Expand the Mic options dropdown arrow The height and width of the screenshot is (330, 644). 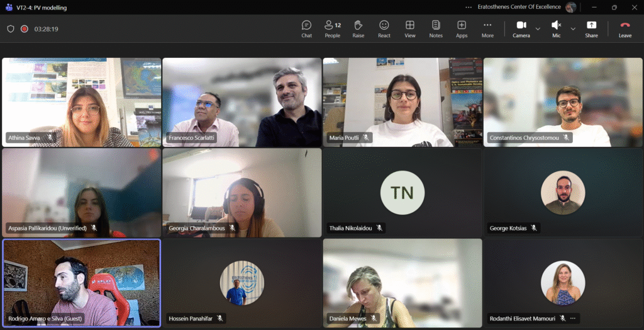[x=573, y=29]
